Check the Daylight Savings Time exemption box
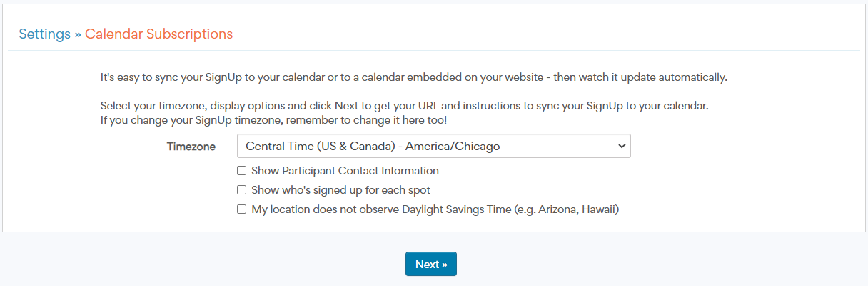This screenshot has width=868, height=286. pos(242,209)
